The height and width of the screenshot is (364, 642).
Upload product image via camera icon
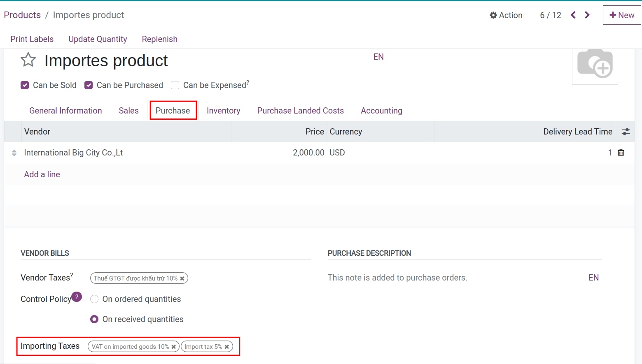click(595, 64)
